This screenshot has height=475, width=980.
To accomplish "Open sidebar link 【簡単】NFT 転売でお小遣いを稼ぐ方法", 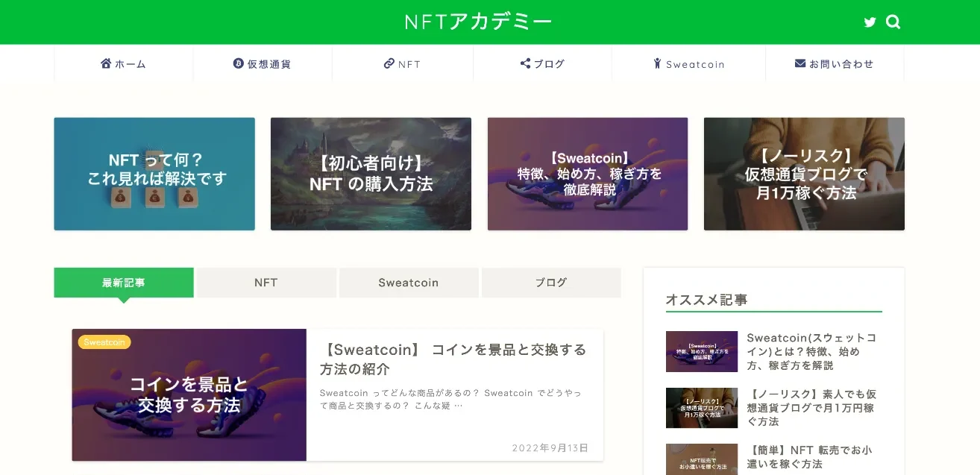I will [809, 457].
